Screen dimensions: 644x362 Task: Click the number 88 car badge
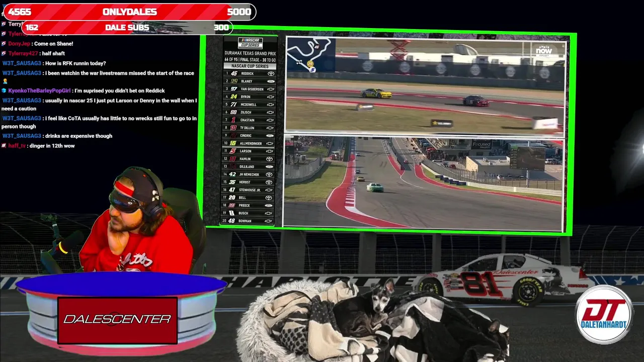pyautogui.click(x=233, y=112)
